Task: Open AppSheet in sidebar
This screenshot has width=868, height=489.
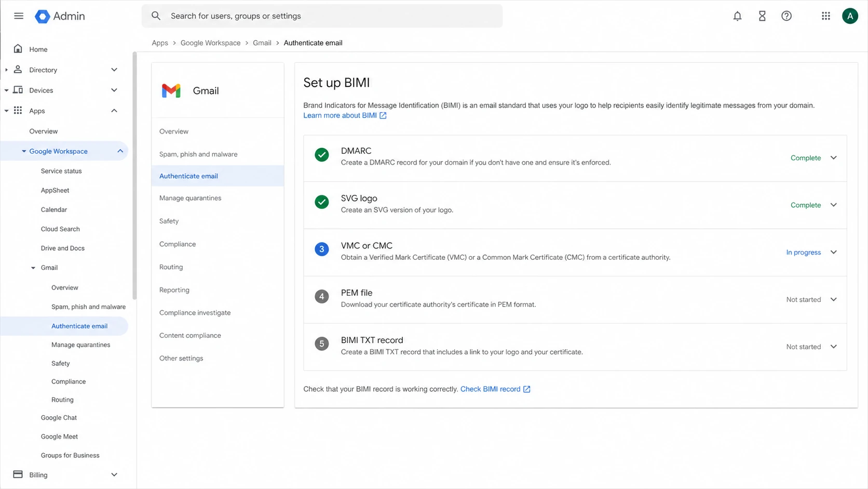Action: [x=55, y=190]
